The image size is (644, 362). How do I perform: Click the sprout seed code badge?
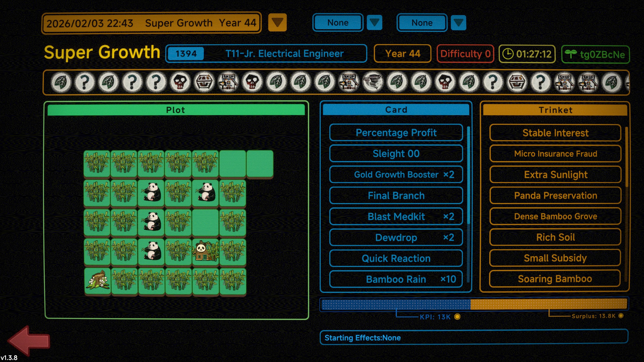pyautogui.click(x=595, y=54)
